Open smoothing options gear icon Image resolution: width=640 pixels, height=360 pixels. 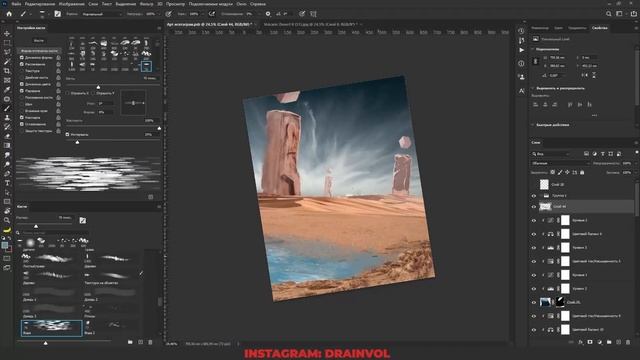pyautogui.click(x=268, y=14)
